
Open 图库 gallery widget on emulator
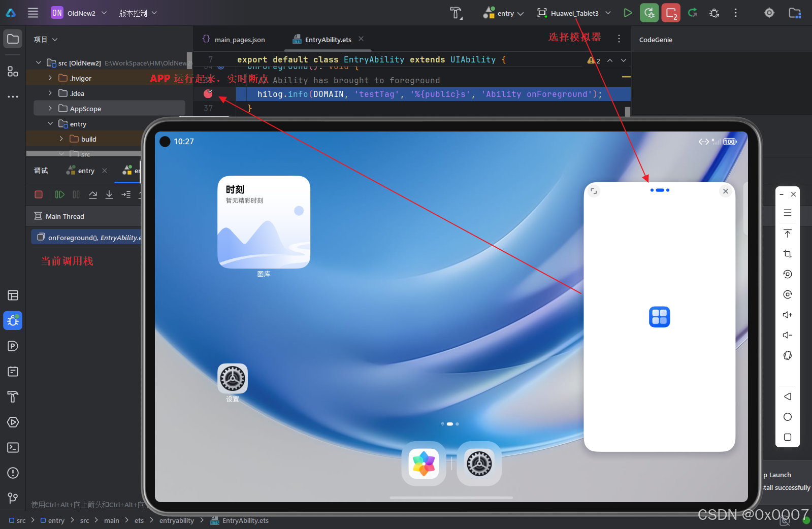(264, 222)
